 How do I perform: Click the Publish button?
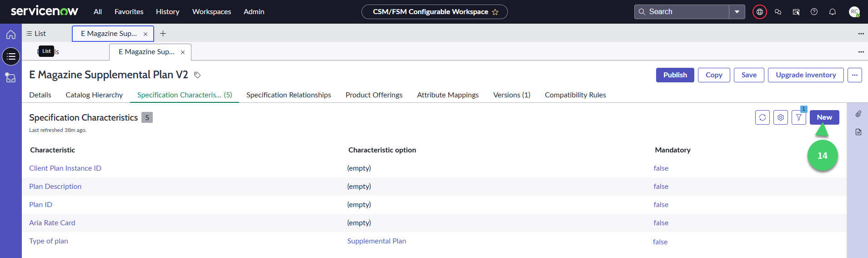point(675,75)
